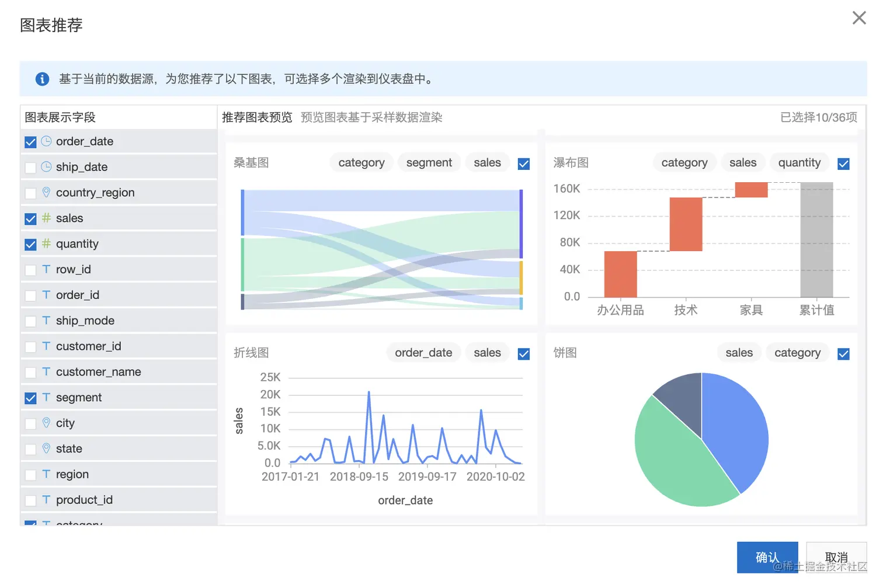Check the city field checkbox
This screenshot has height=588, width=883.
pyautogui.click(x=30, y=424)
